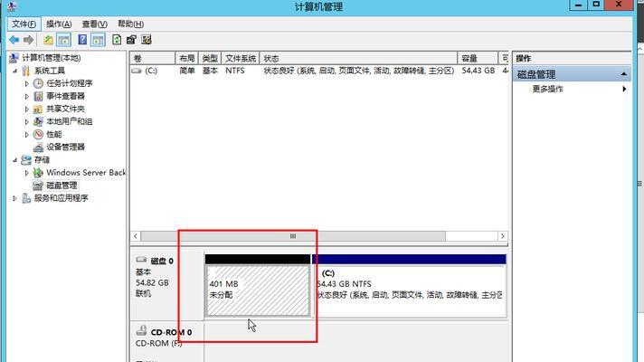Select 服务和应用程序 tree item
This screenshot has width=644, height=362.
(x=61, y=198)
